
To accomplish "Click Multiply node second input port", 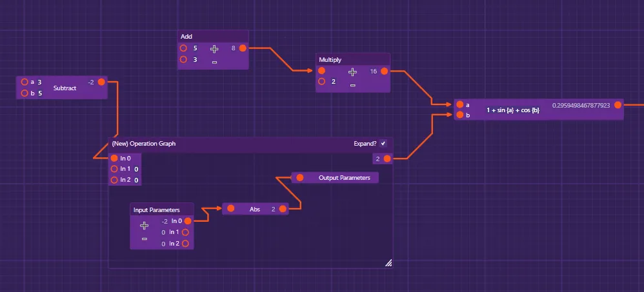I will pyautogui.click(x=322, y=82).
